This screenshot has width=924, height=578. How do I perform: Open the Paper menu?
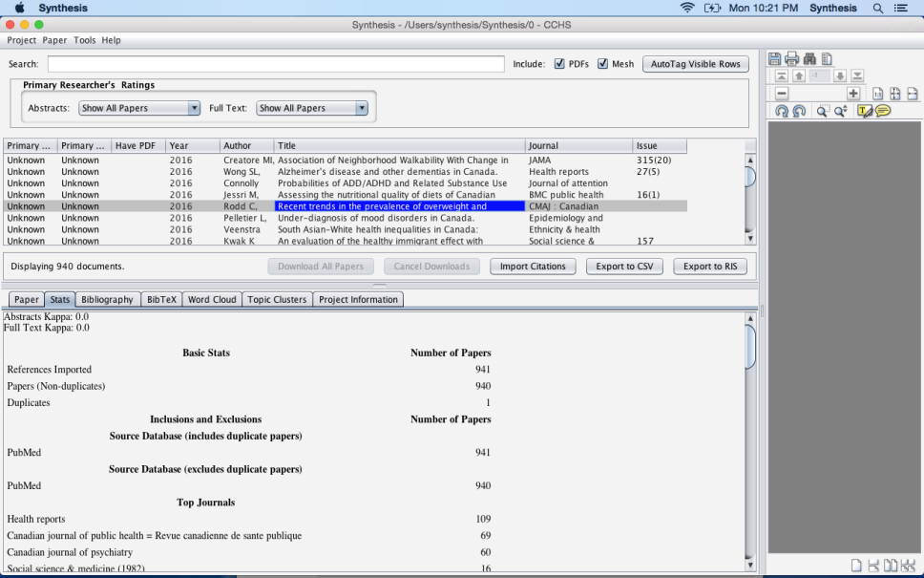pyautogui.click(x=54, y=40)
